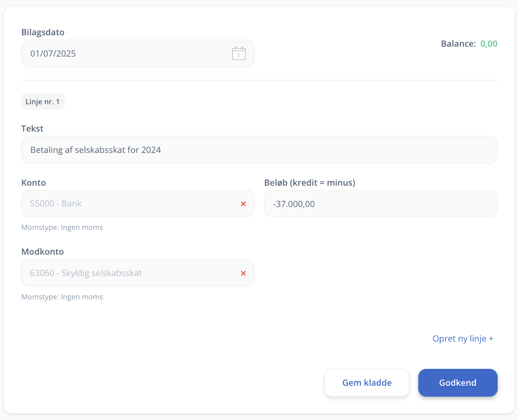Open the calendar picker for Bilagsdato
Screen dimensions: 519x420
(x=239, y=54)
